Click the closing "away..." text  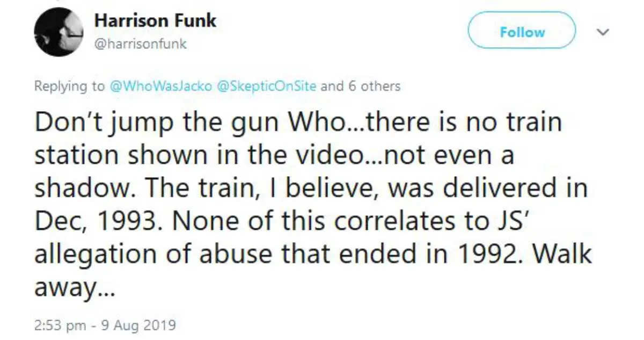(74, 288)
